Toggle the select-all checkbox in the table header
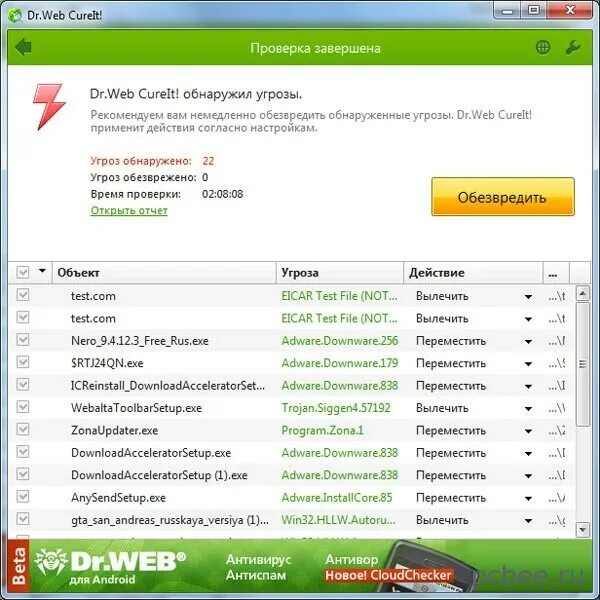Screen dimensions: 600x600 (x=23, y=272)
